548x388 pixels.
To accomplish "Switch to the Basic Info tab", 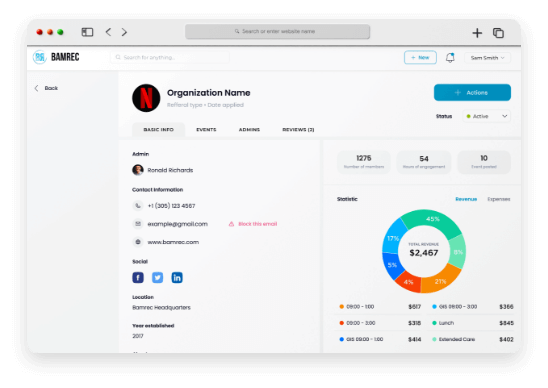I will (158, 130).
